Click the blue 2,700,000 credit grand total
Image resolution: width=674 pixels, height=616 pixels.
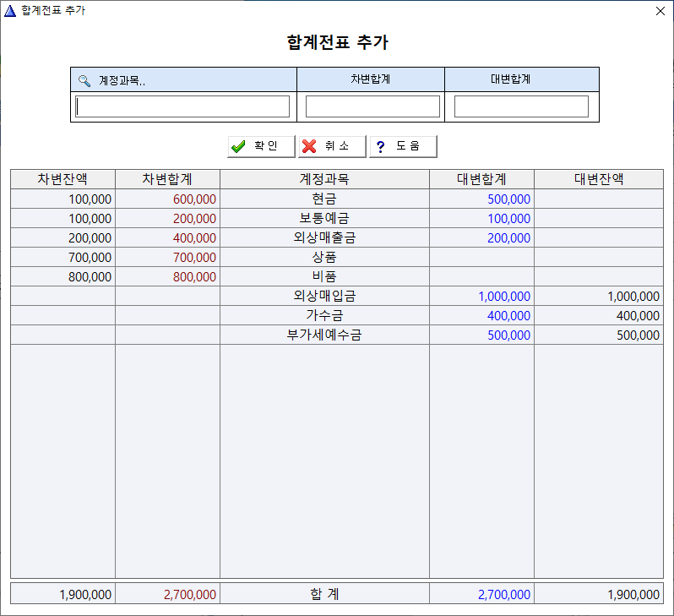pos(504,595)
